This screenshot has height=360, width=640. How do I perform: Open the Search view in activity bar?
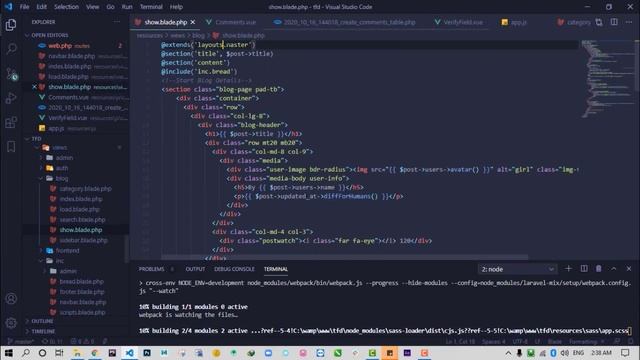point(11,49)
